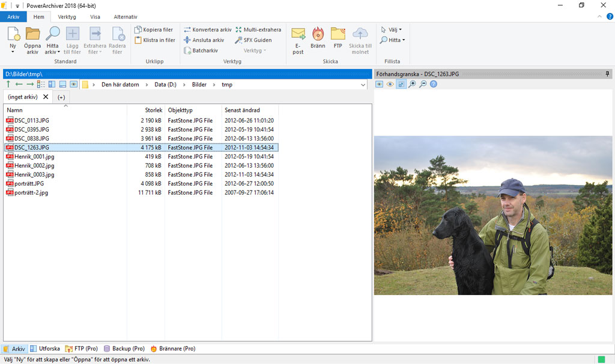
Task: Zoom out on the preview image
Action: [423, 84]
